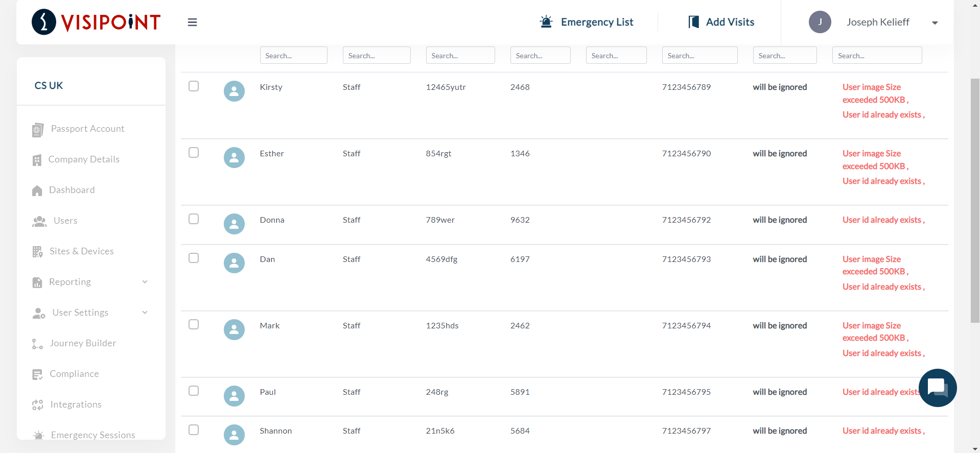The height and width of the screenshot is (453, 980).
Task: Click the Emergency List siren icon
Action: click(546, 22)
